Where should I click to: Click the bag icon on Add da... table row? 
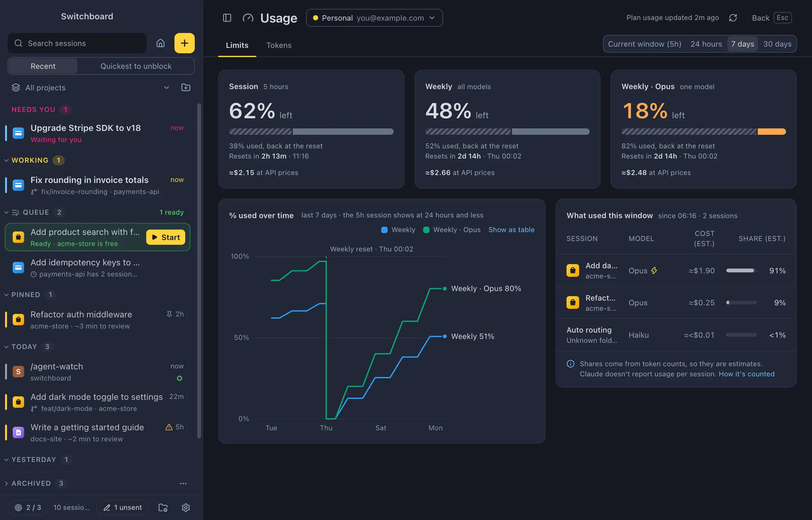click(x=573, y=270)
